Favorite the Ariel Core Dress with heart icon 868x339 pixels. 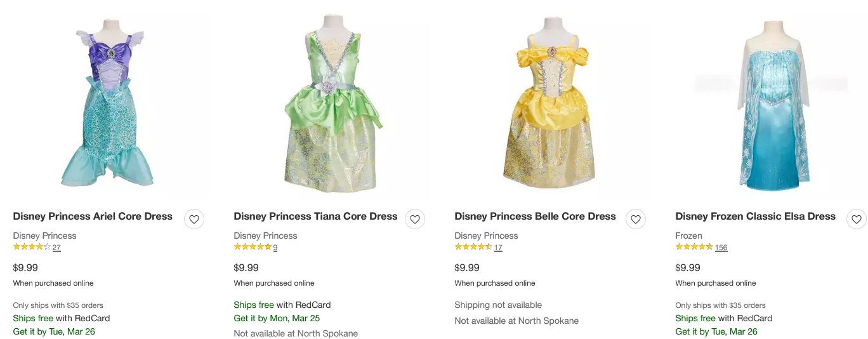pyautogui.click(x=194, y=219)
